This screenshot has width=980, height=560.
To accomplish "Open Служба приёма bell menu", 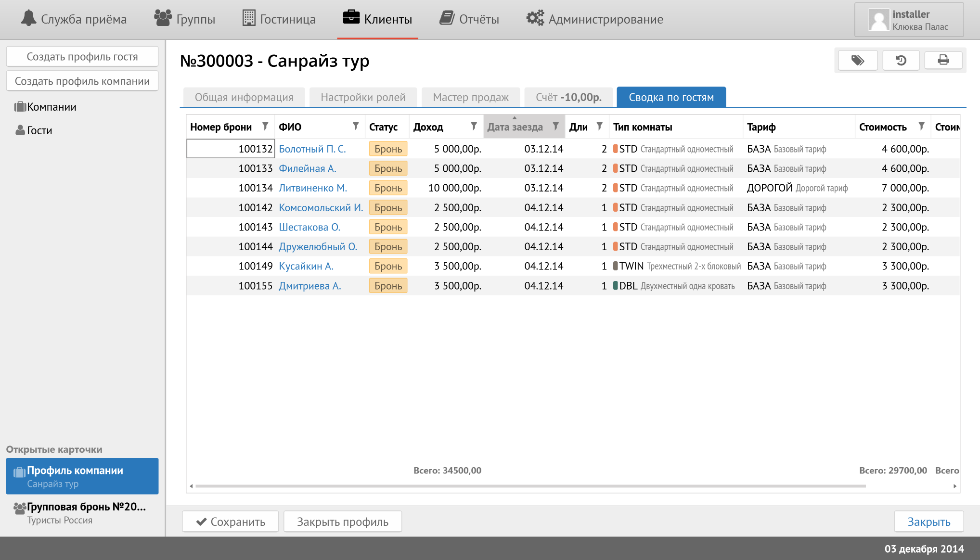I will (x=74, y=19).
